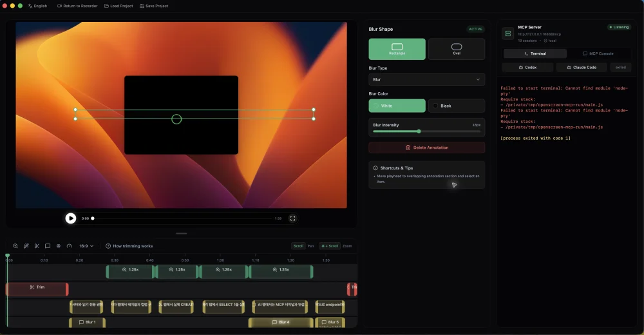The image size is (644, 335).
Task: Switch to the Terminal tab
Action: 535,53
